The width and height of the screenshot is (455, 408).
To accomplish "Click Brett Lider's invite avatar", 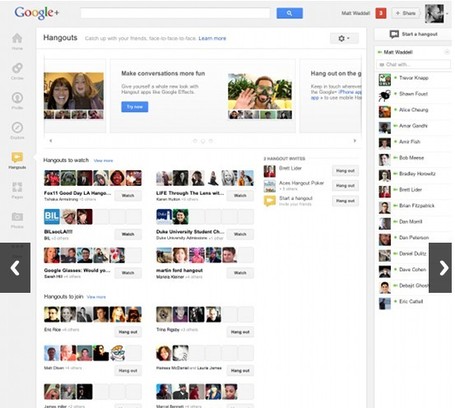I will tap(269, 171).
